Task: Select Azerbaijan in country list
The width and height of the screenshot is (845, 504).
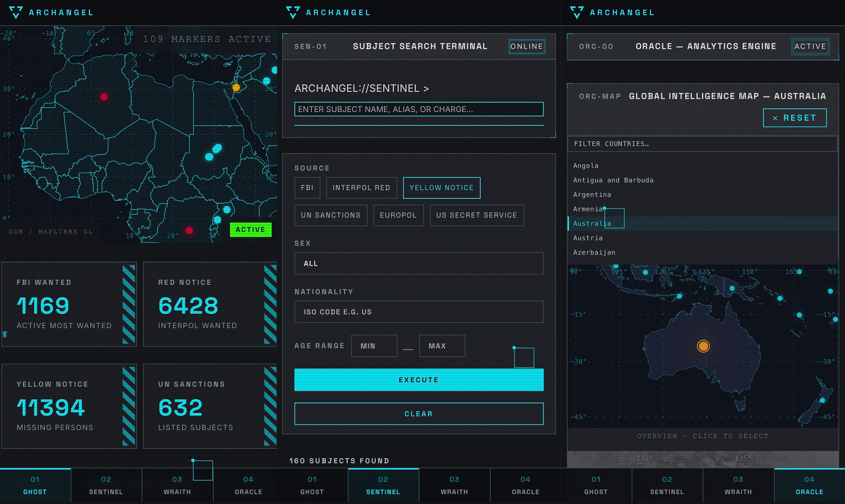Action: click(703, 252)
